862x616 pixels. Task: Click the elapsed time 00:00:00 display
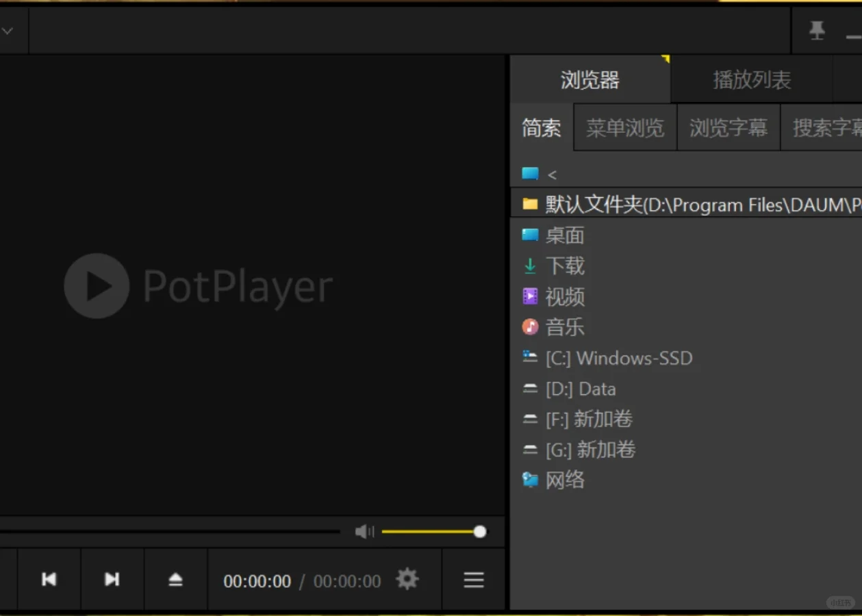pyautogui.click(x=257, y=581)
